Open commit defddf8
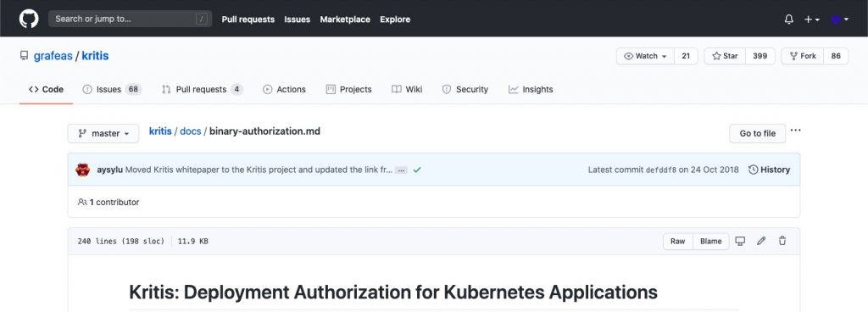Image resolution: width=868 pixels, height=312 pixels. (661, 170)
